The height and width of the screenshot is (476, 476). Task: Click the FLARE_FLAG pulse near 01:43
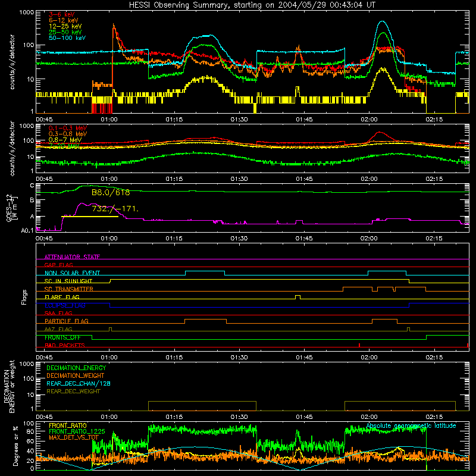point(298,297)
